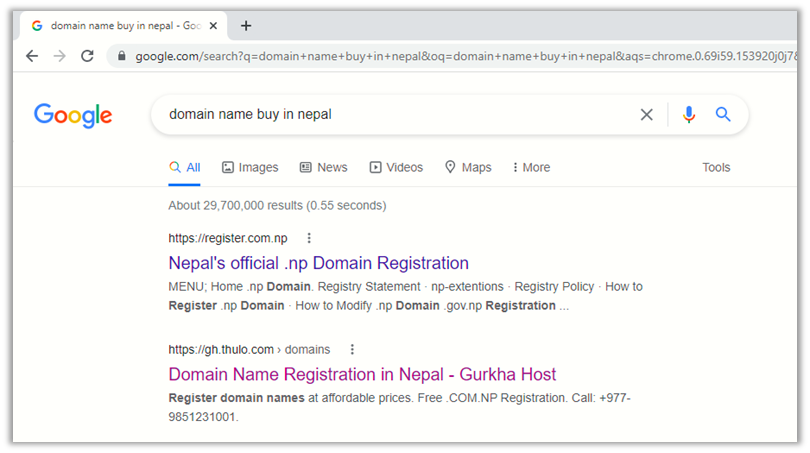
Task: Clear the search box with X icon
Action: pos(647,115)
